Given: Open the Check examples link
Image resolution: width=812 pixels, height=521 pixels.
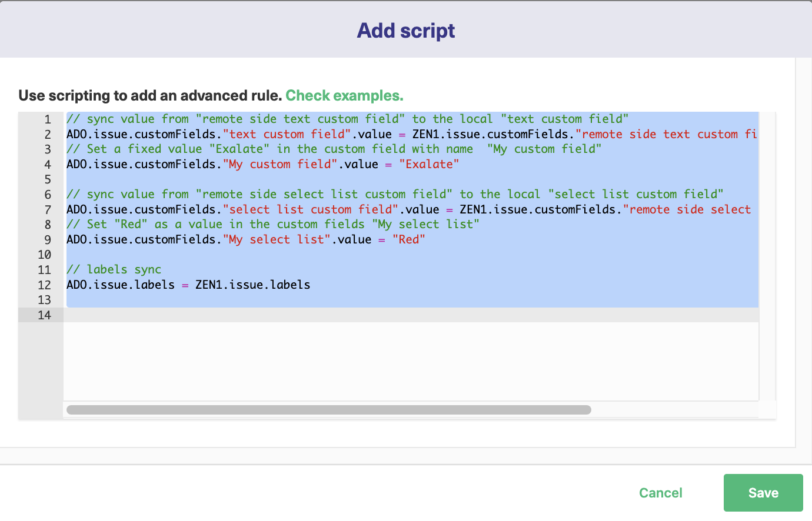Looking at the screenshot, I should tap(345, 96).
